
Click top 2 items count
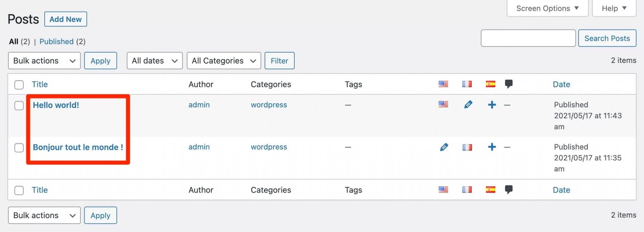tap(624, 60)
